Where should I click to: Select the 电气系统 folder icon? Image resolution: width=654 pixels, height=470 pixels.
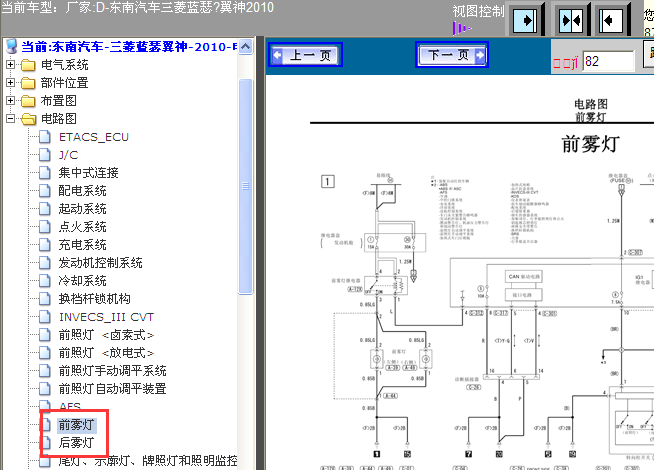pos(28,65)
